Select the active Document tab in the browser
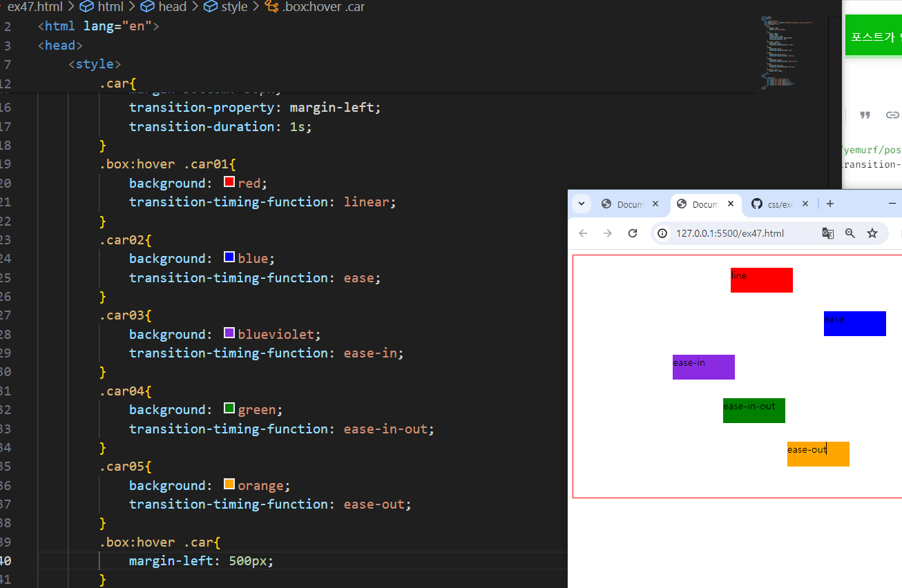The image size is (902, 588). 704,204
